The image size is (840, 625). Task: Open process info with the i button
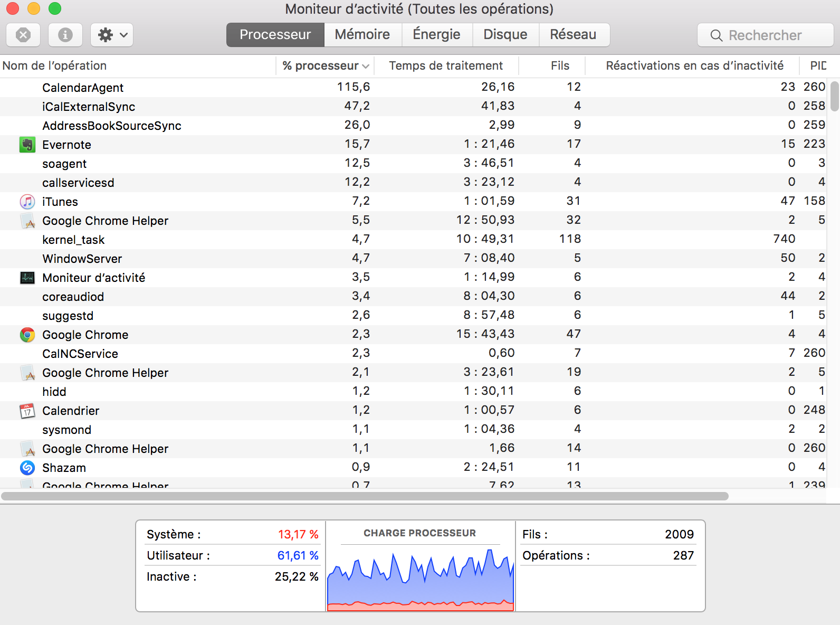pyautogui.click(x=65, y=35)
